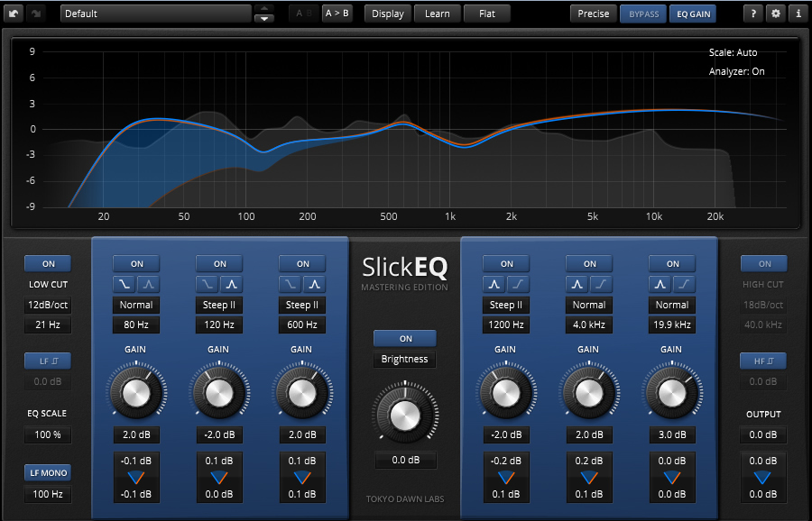
Task: Select low shelf shape for 600 Hz band
Action: point(290,284)
